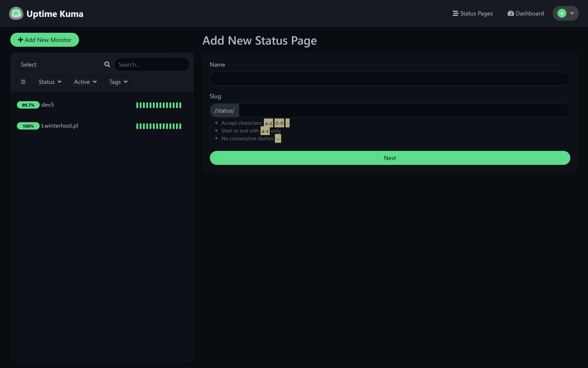Go to the Dashboard

point(526,13)
